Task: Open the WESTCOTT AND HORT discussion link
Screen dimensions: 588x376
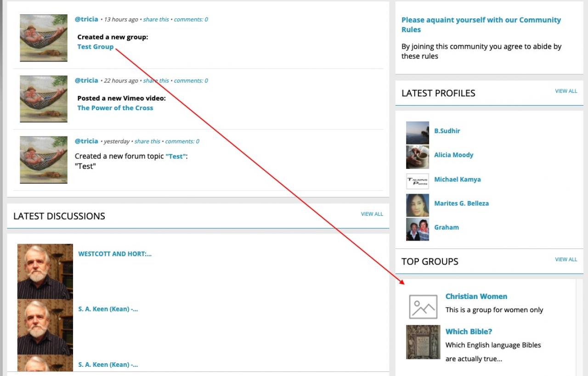Action: coord(115,254)
